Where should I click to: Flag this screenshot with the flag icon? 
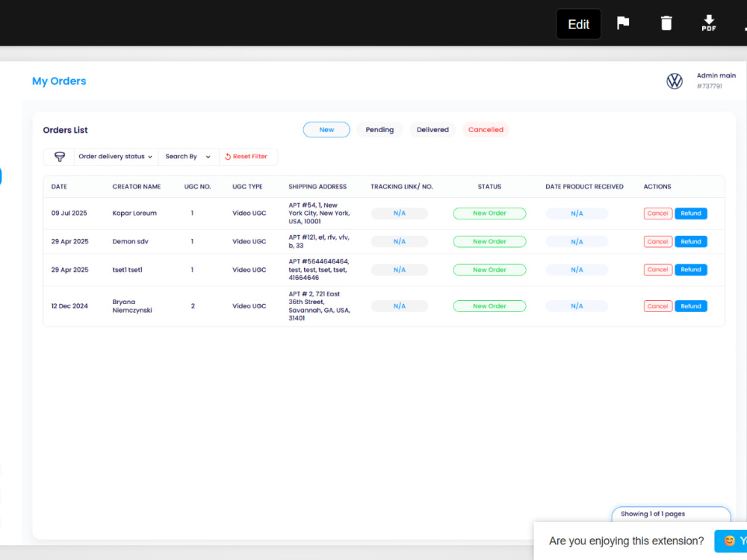point(623,23)
